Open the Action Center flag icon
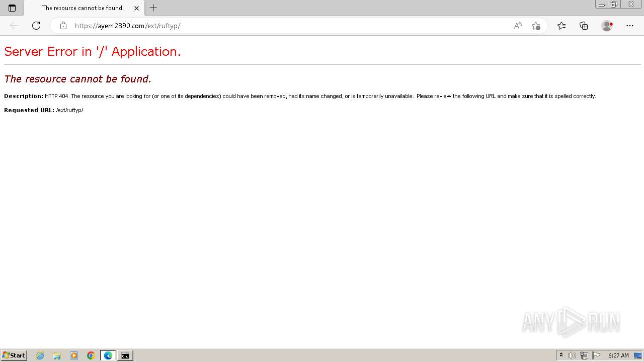Viewport: 644px width, 362px height. pyautogui.click(x=596, y=355)
